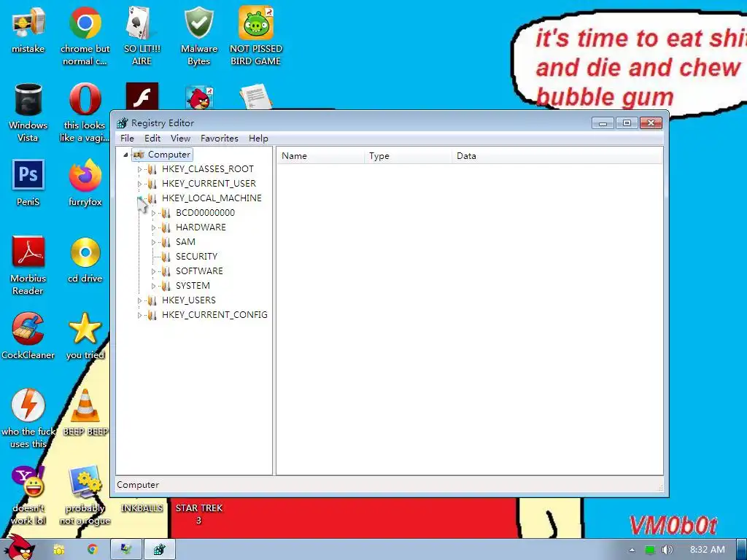Click the Type column header

408,156
